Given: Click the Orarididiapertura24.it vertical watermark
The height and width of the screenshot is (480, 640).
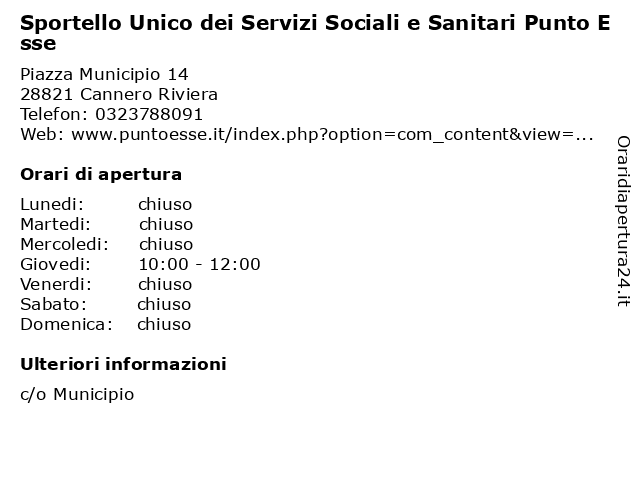Looking at the screenshot, I should tap(623, 221).
